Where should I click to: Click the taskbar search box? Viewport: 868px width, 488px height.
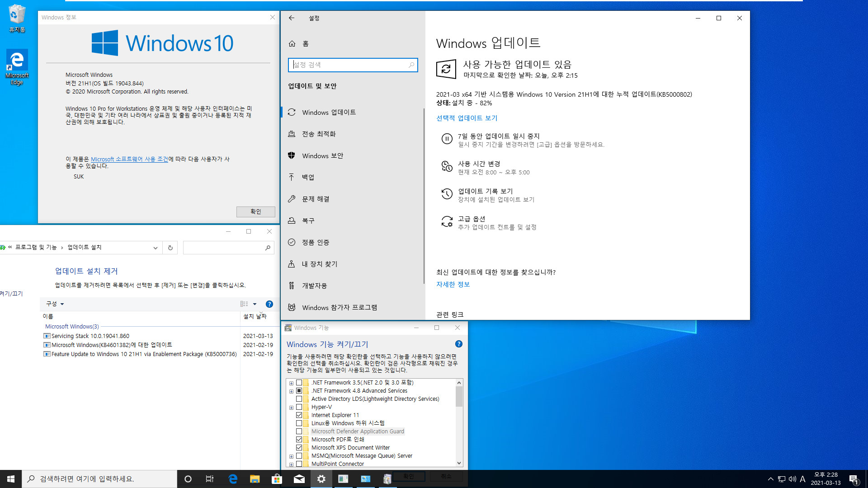coord(99,479)
